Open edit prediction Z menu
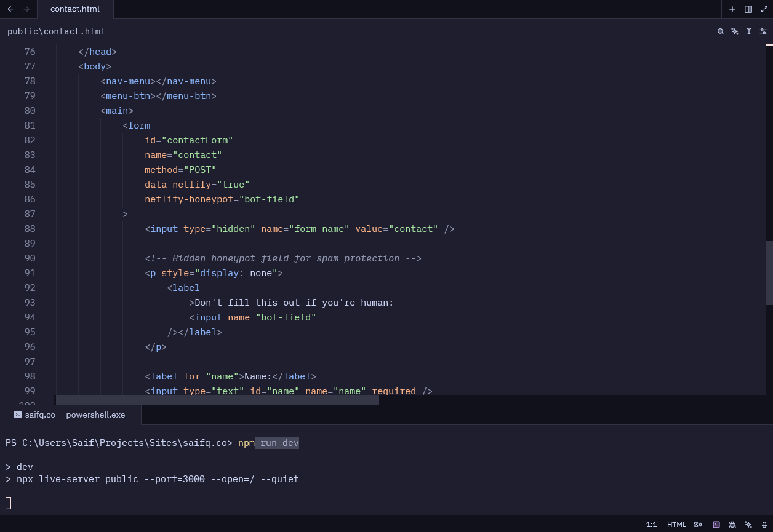This screenshot has height=532, width=773. click(698, 525)
